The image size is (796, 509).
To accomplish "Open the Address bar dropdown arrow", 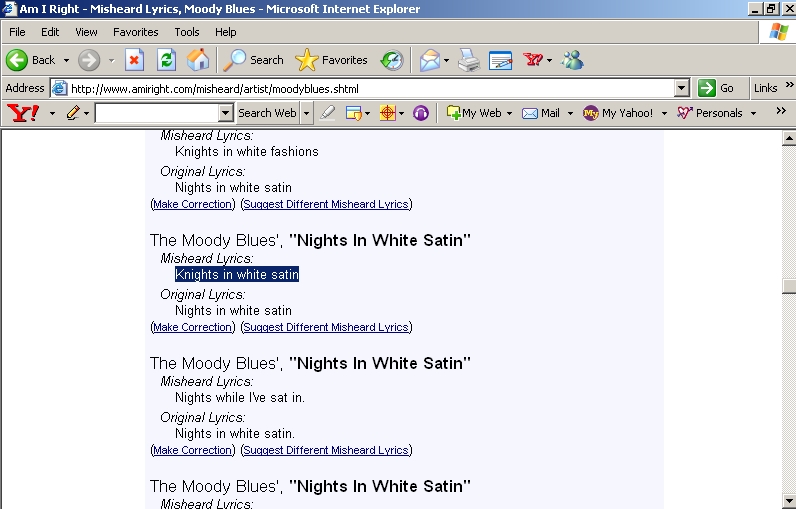I will click(x=682, y=88).
